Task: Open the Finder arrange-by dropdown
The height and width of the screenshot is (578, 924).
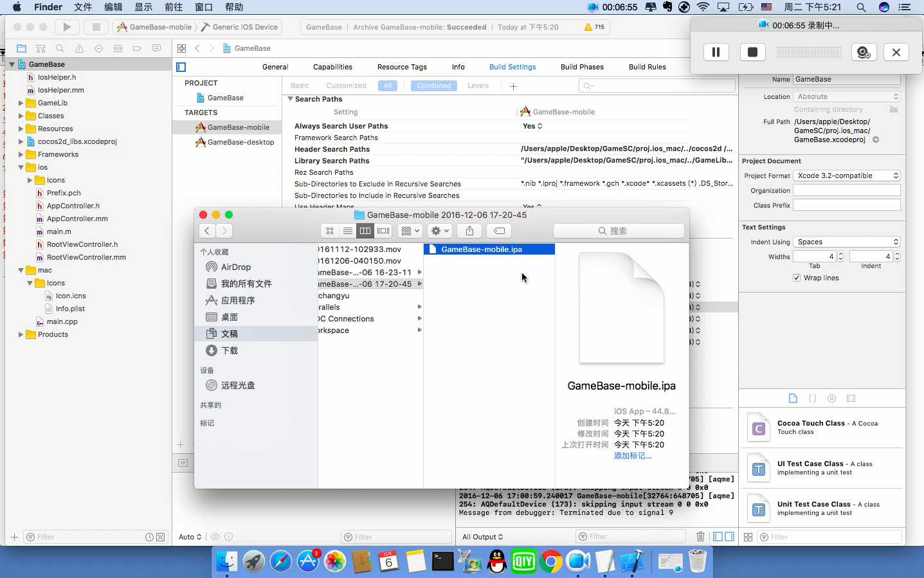Action: point(410,231)
